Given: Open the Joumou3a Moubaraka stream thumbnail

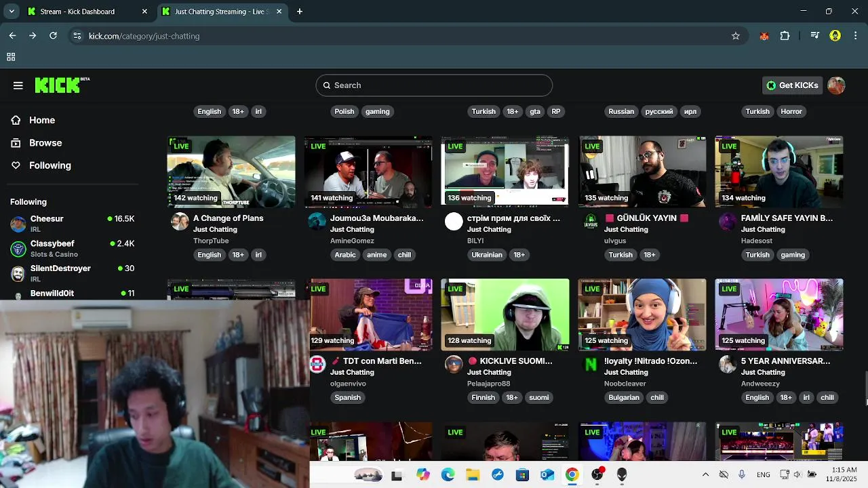Looking at the screenshot, I should 368,172.
